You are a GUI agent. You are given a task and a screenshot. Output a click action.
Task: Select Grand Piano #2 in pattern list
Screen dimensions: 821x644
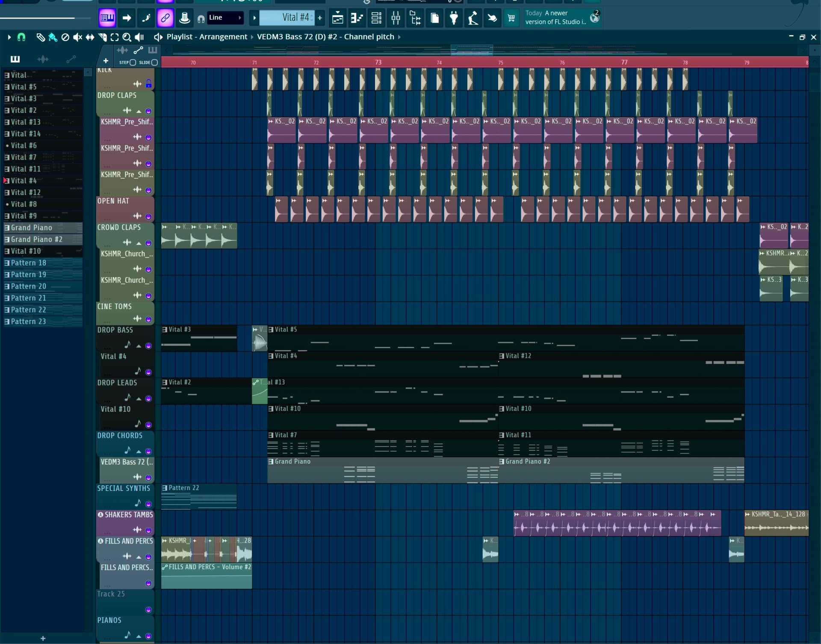point(43,239)
